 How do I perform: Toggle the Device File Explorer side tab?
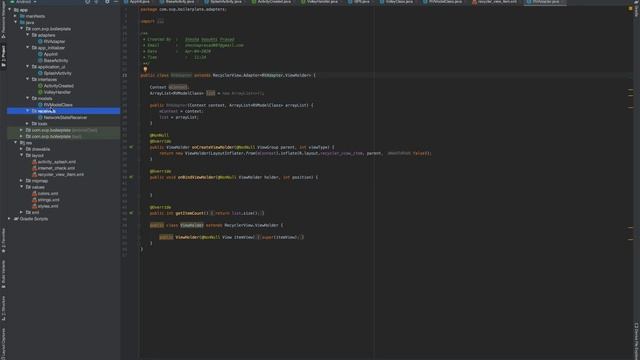(x=636, y=341)
